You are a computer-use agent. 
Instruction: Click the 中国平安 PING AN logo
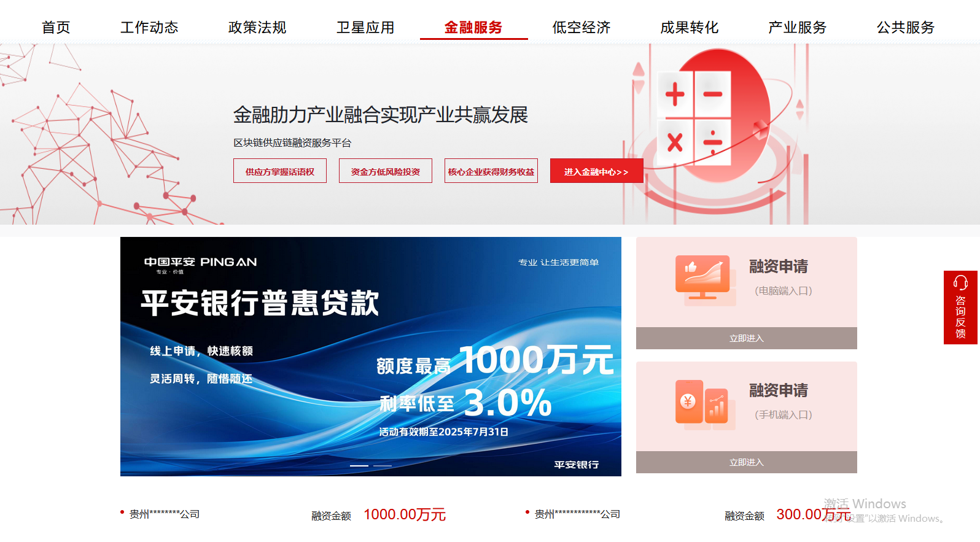point(200,264)
